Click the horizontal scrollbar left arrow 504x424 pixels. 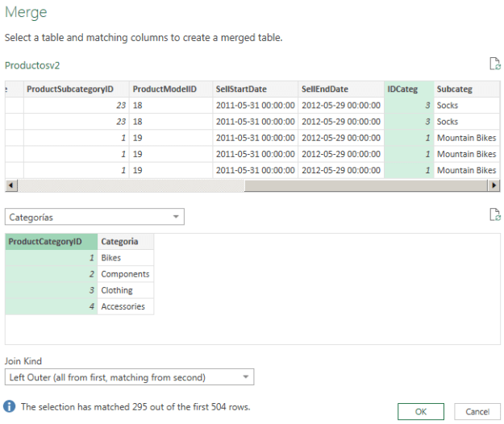tap(10, 185)
